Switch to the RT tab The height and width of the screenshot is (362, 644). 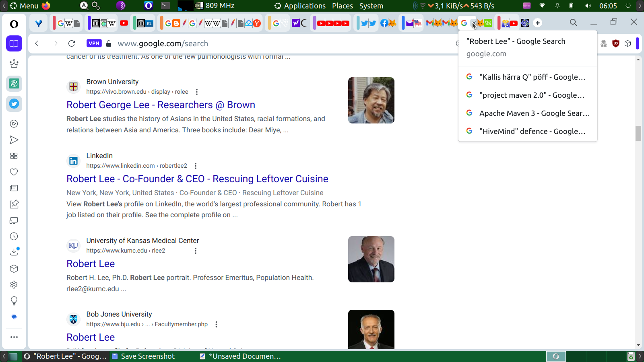[149, 23]
